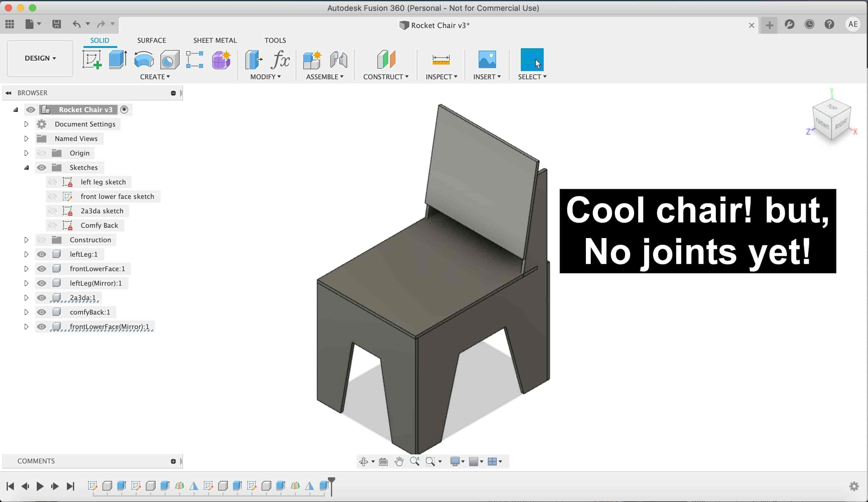Viewport: 868px width, 502px height.
Task: Expand the COMMENTS panel plus button
Action: pos(173,461)
